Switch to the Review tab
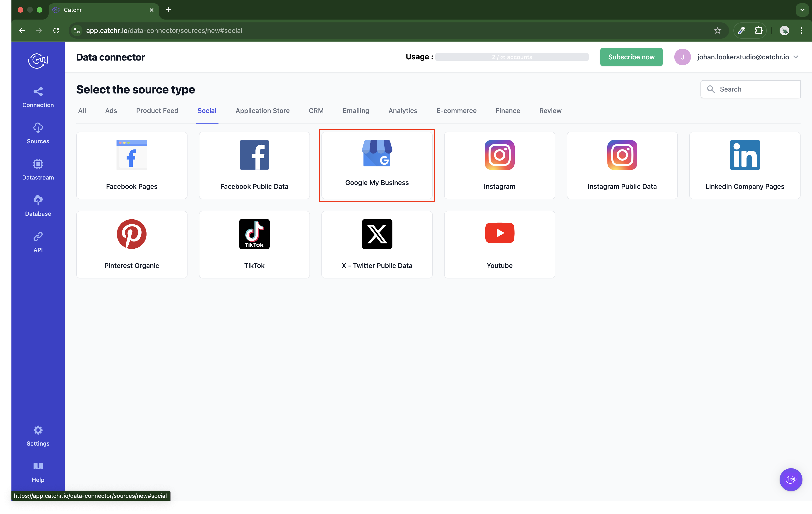 [550, 111]
